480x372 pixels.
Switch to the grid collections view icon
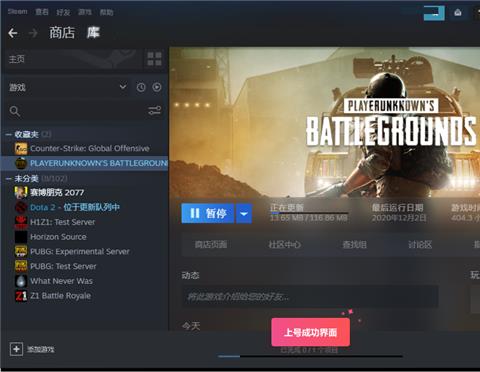click(154, 59)
